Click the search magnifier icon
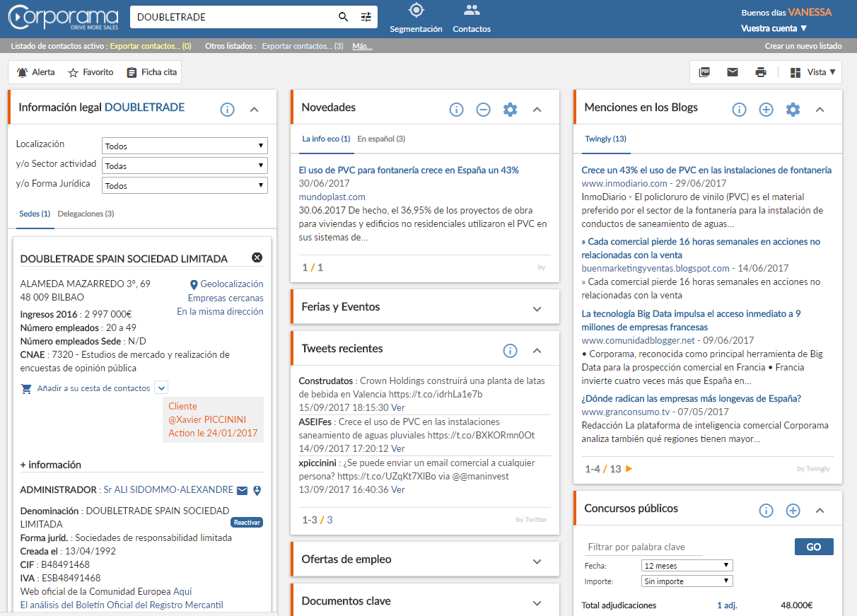 [x=344, y=17]
